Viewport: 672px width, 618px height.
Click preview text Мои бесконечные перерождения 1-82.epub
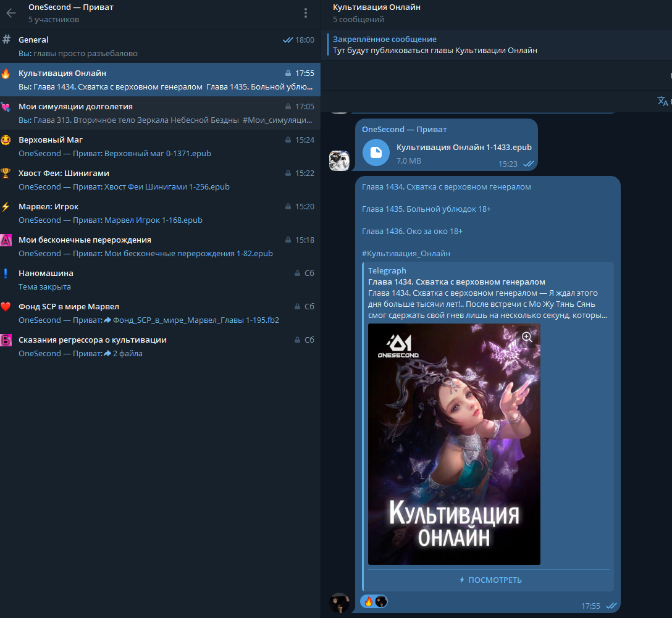[188, 254]
